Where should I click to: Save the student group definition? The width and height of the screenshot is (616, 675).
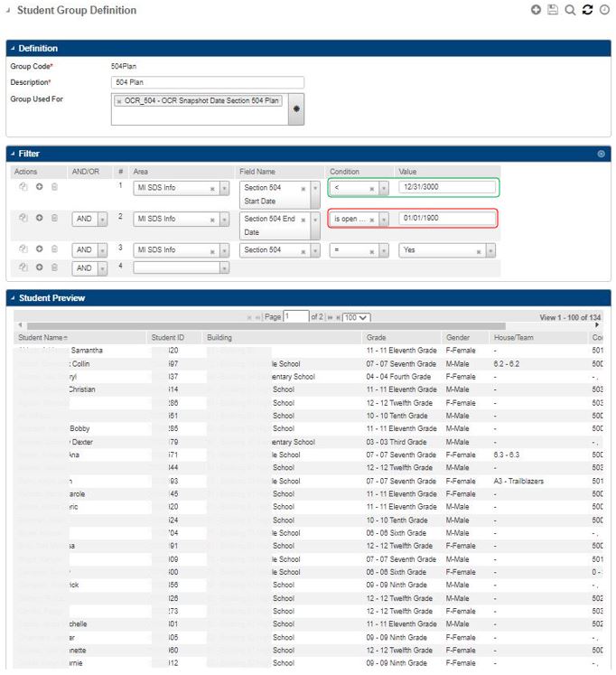click(553, 10)
